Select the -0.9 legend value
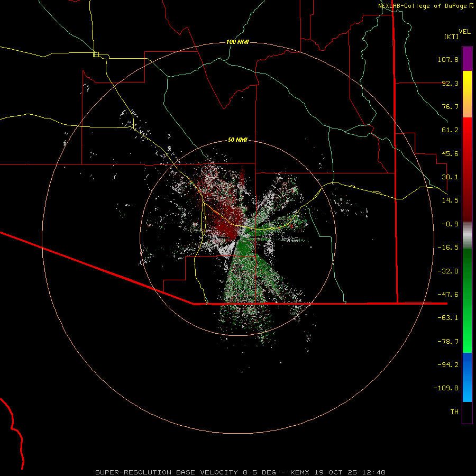The image size is (476, 476). [450, 224]
